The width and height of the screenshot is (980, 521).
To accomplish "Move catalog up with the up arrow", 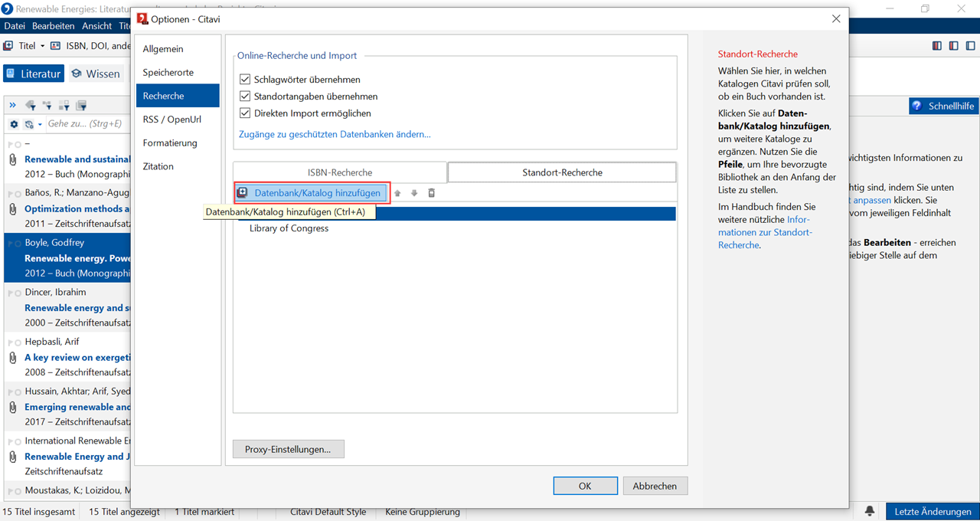I will tap(397, 193).
